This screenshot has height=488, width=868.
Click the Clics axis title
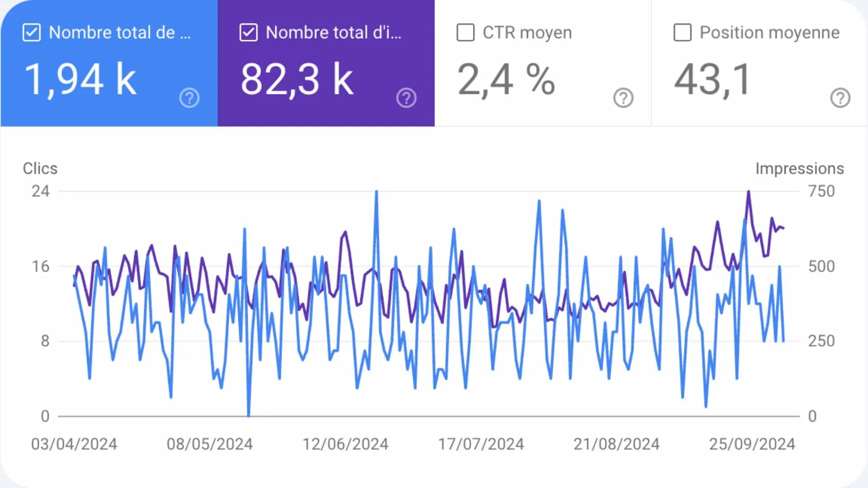point(40,169)
